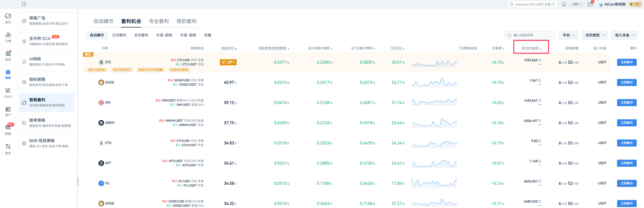Click the 全币种 DCA menu icon
This screenshot has width=644, height=208.
pos(24,41)
